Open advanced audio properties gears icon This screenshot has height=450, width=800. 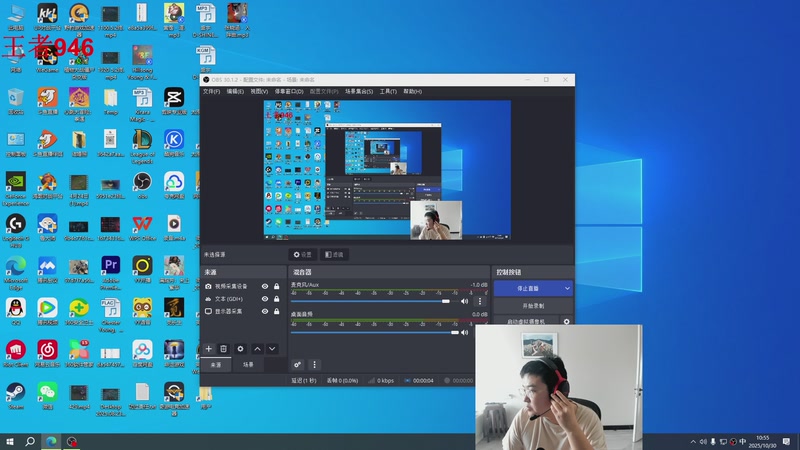[x=297, y=364]
